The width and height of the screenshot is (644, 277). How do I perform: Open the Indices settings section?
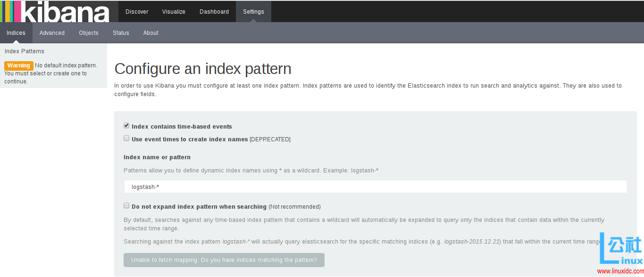[x=16, y=33]
